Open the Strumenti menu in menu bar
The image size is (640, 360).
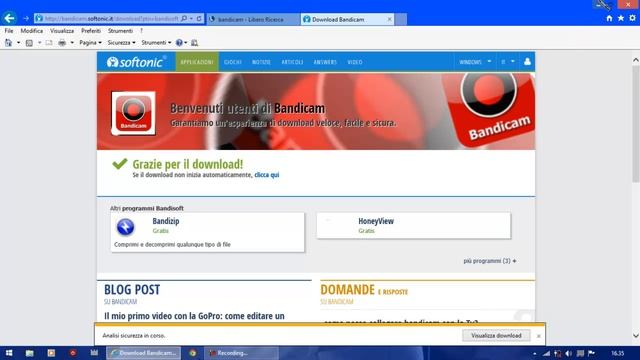pyautogui.click(x=120, y=31)
